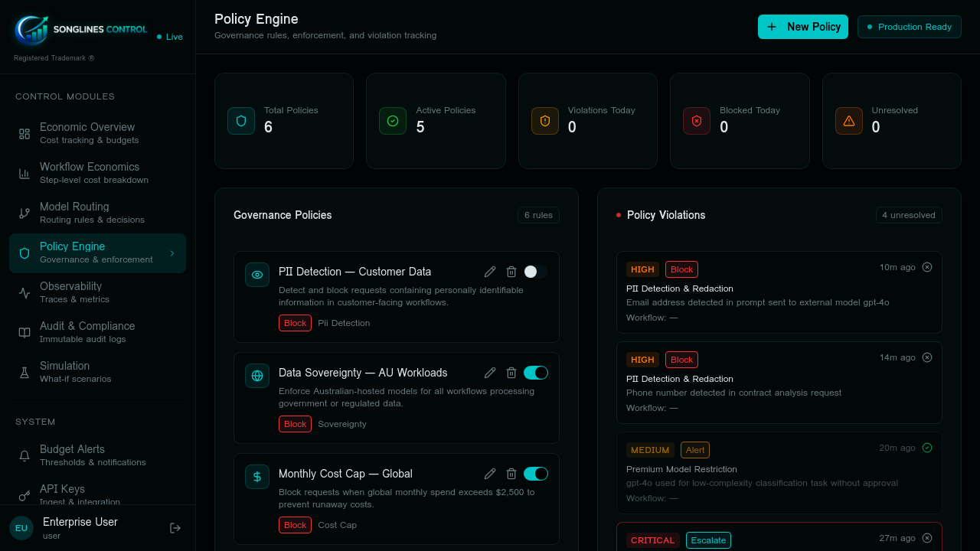The image size is (980, 551).
Task: Click the Cost Cap category label
Action: point(337,525)
